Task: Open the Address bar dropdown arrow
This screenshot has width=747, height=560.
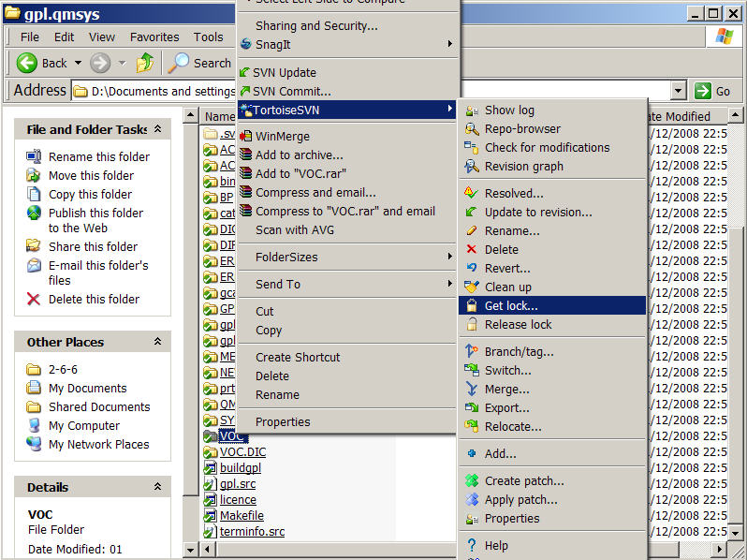Action: [x=679, y=91]
